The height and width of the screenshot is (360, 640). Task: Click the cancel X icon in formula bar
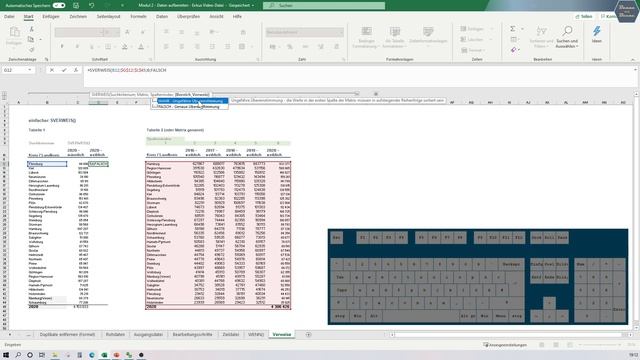click(52, 70)
